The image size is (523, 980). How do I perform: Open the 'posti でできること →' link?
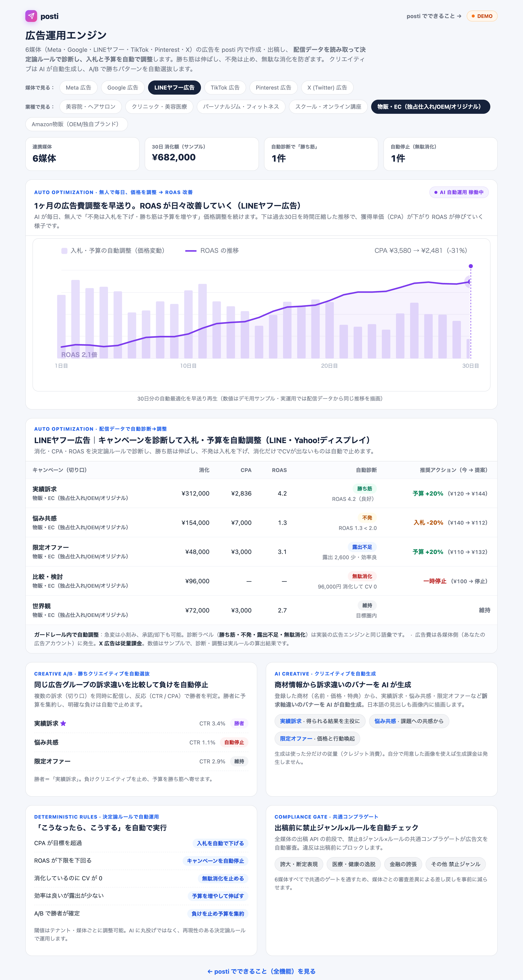coord(434,16)
